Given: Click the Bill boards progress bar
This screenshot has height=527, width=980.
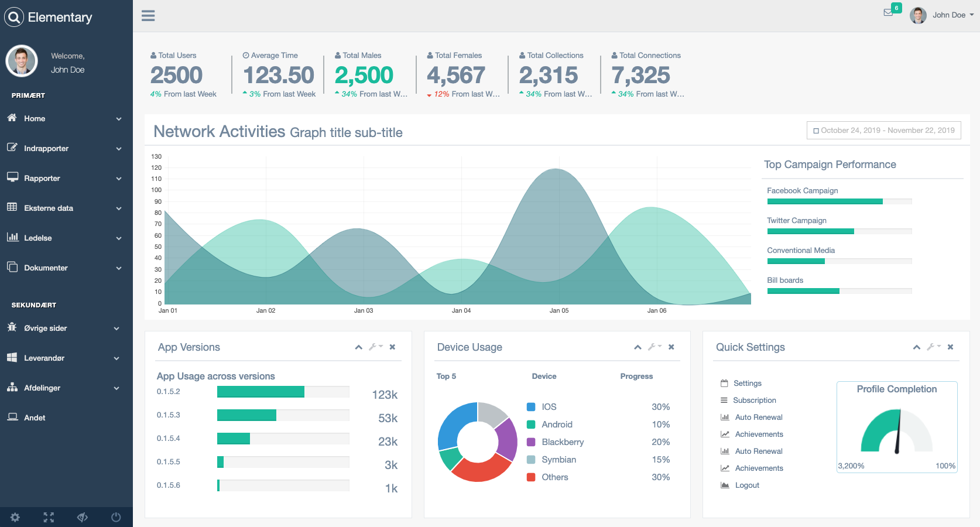Looking at the screenshot, I should coord(839,291).
